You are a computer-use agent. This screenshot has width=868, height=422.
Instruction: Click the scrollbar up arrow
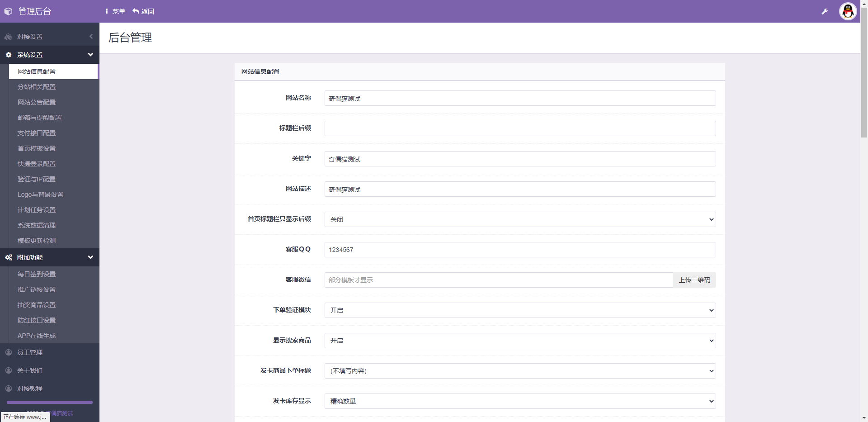(x=864, y=3)
